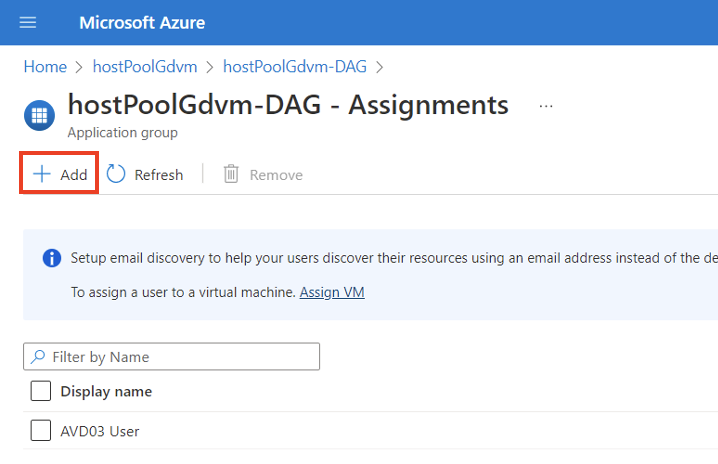The width and height of the screenshot is (718, 464).
Task: Click the Remove button
Action: (x=263, y=175)
